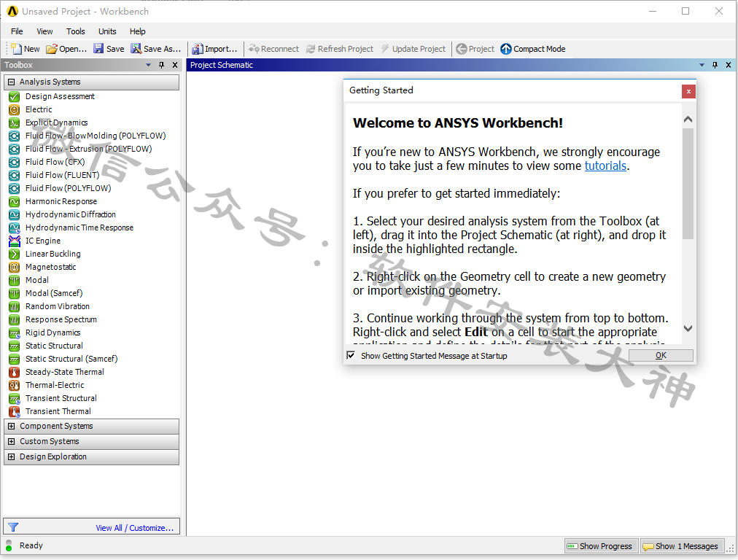Click the New project toolbar icon

(x=16, y=48)
